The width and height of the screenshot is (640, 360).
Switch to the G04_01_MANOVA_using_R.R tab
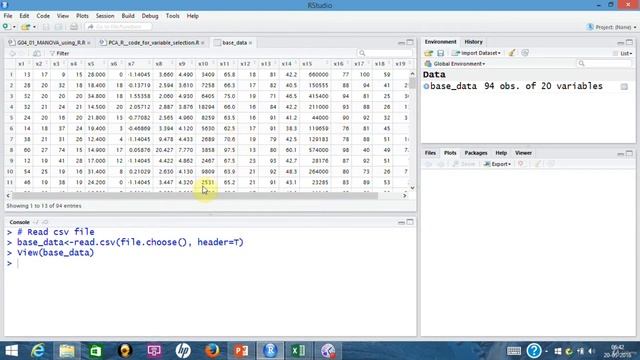coord(51,42)
